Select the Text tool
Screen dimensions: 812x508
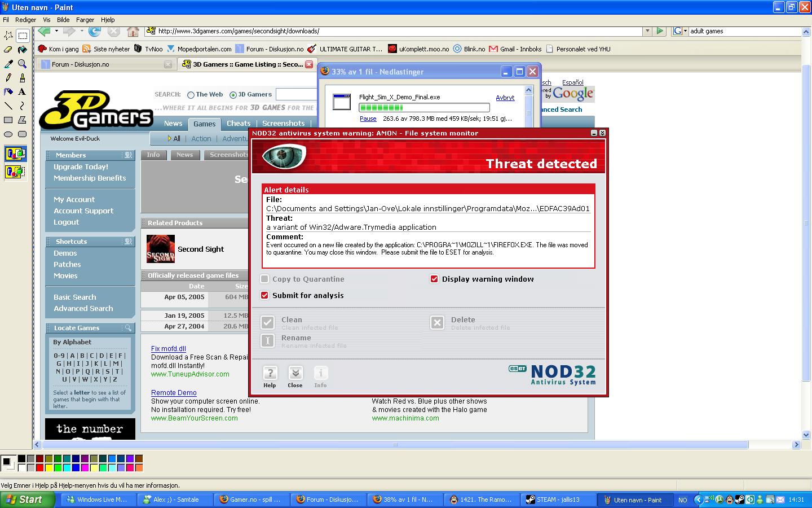coord(23,91)
